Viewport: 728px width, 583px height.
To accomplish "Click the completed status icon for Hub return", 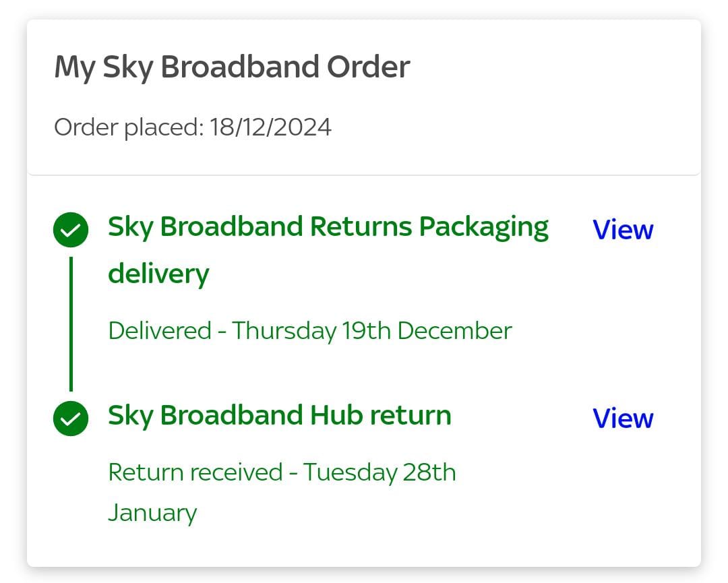I will tap(70, 418).
